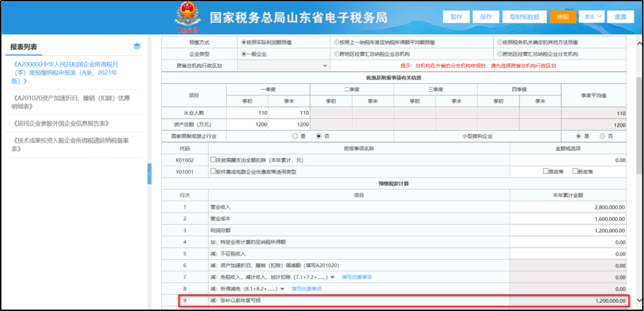Click the scrollbar down arrow
Viewport: 644px width, 311px height.
tap(639, 300)
